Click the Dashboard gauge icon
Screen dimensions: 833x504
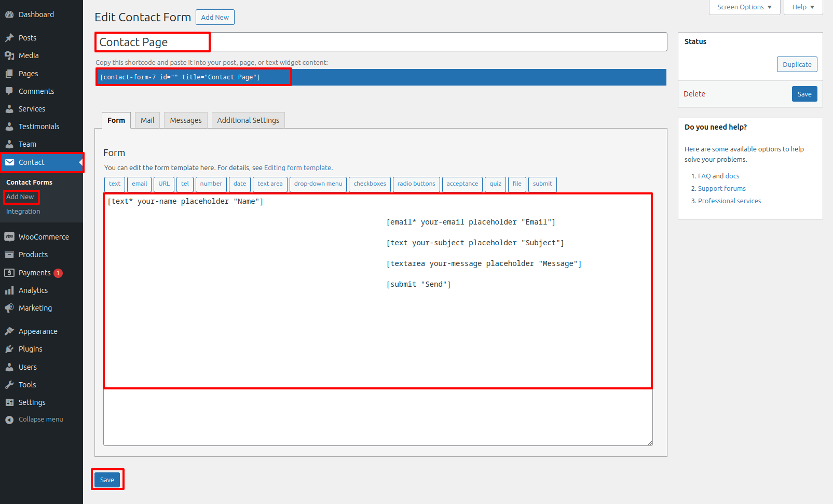click(x=9, y=15)
